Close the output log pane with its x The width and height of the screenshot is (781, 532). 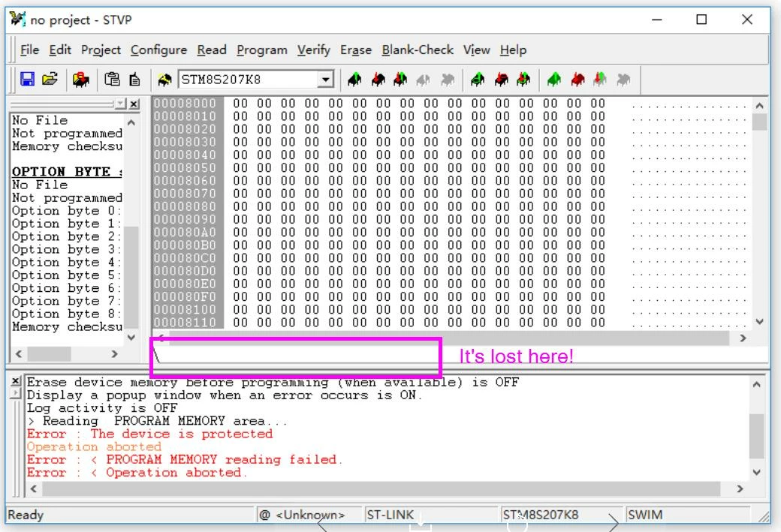point(16,381)
